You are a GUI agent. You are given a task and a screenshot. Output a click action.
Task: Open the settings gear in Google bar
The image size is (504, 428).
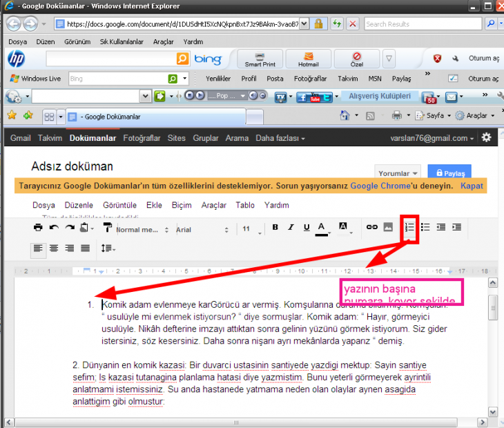click(487, 137)
